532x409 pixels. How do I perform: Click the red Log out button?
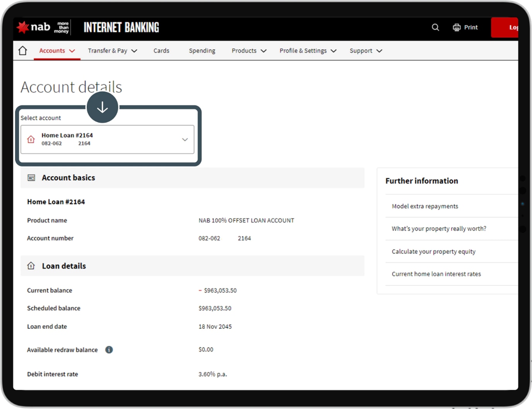coord(505,27)
